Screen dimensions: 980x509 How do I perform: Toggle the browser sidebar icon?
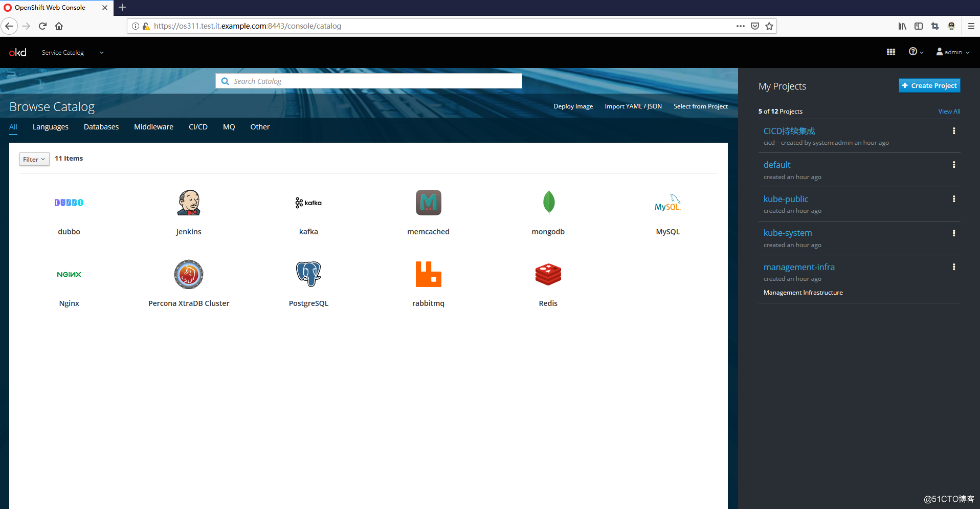919,26
